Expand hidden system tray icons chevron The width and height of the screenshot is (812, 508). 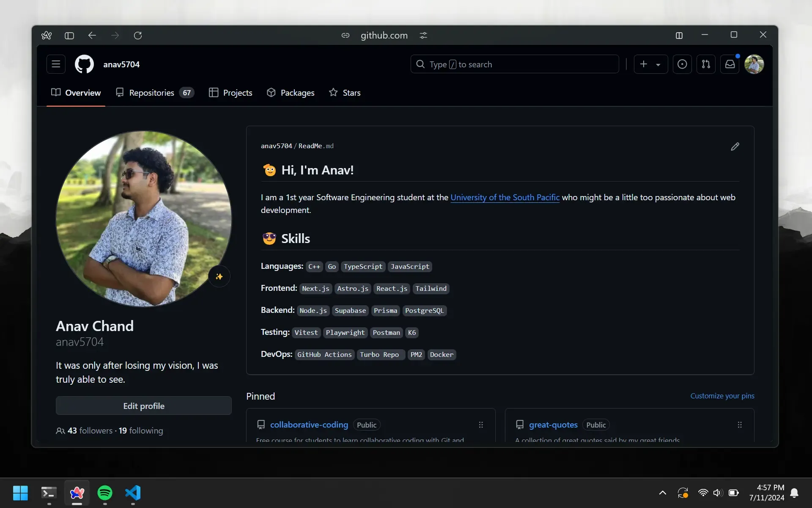(x=663, y=493)
